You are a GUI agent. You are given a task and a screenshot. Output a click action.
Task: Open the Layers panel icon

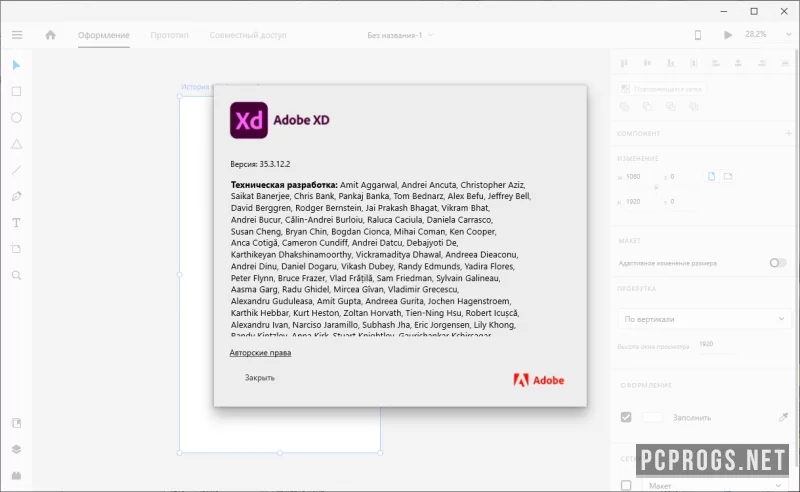[16, 449]
